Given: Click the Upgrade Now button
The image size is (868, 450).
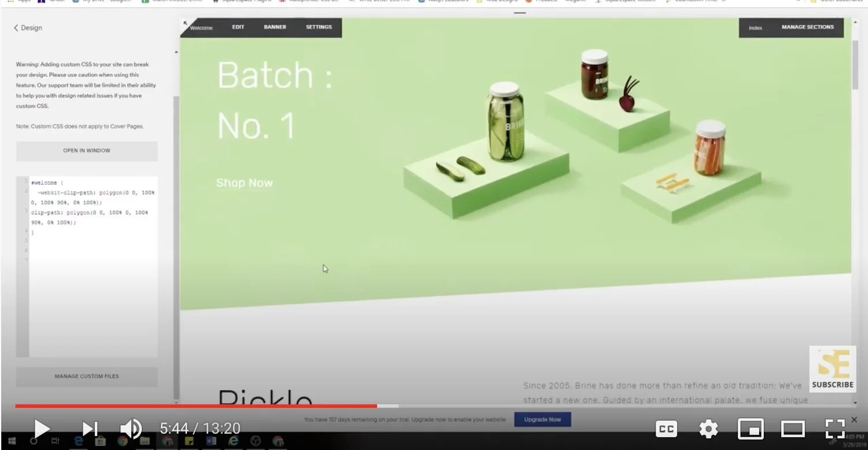Looking at the screenshot, I should click(x=542, y=419).
